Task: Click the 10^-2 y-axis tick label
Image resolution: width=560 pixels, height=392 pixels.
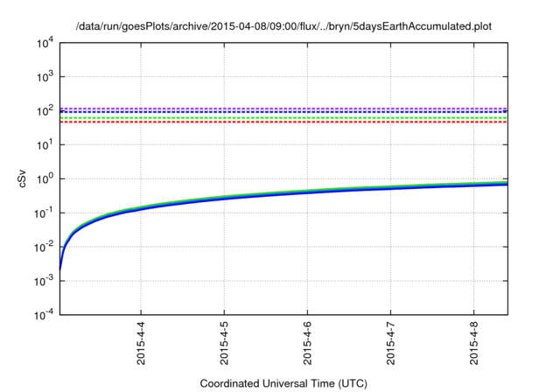Action: click(x=45, y=248)
